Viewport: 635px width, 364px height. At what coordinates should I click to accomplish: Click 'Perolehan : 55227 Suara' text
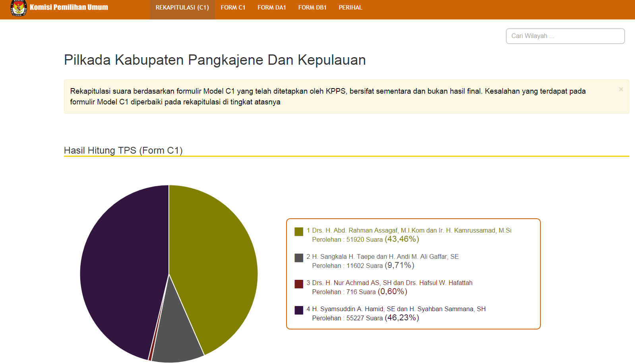347,318
